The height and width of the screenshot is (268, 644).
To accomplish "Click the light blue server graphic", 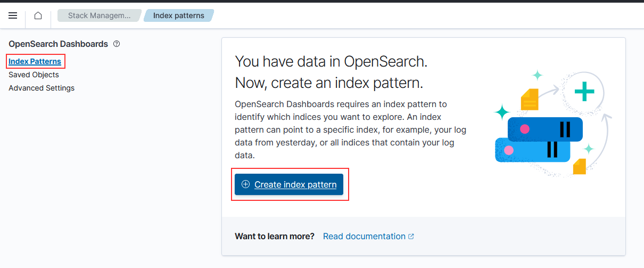I will tap(533, 150).
